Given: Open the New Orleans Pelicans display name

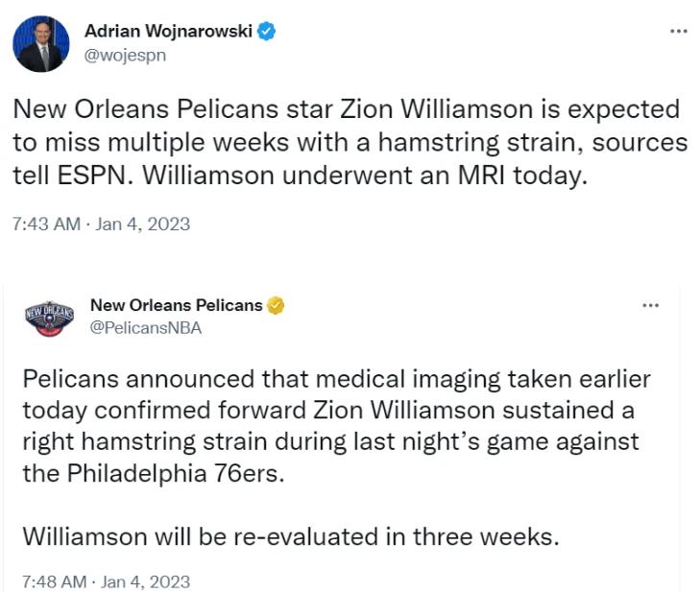Looking at the screenshot, I should 176,305.
